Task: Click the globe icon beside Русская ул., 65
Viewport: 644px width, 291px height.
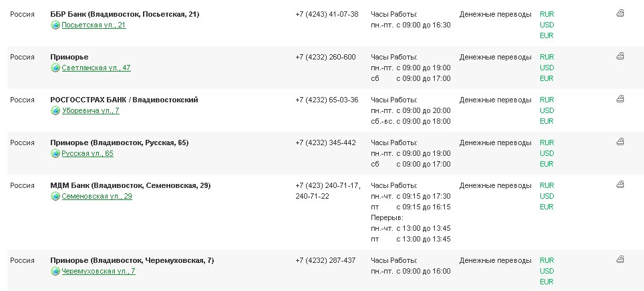Action: [x=55, y=153]
